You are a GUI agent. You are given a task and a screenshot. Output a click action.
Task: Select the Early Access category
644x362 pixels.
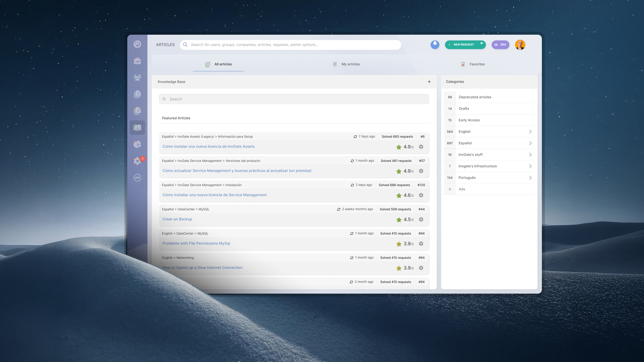[489, 120]
